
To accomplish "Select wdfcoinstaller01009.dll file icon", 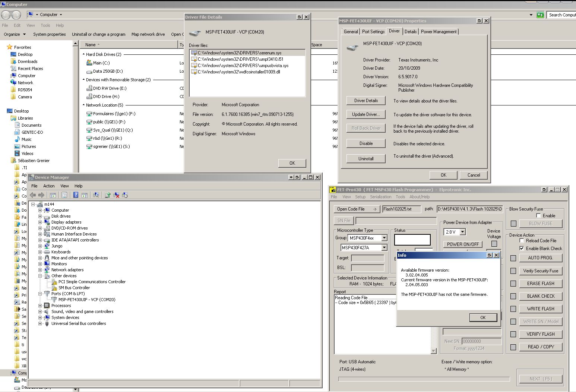I will [194, 72].
